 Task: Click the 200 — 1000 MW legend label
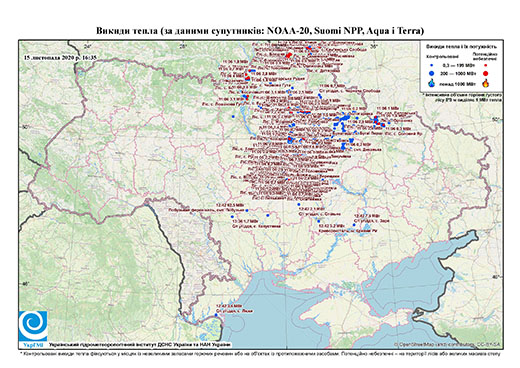(459, 73)
